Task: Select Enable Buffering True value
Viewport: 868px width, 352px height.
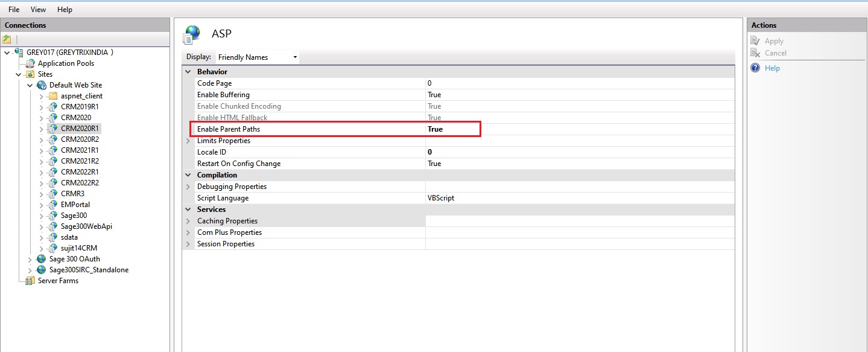Action: (434, 95)
